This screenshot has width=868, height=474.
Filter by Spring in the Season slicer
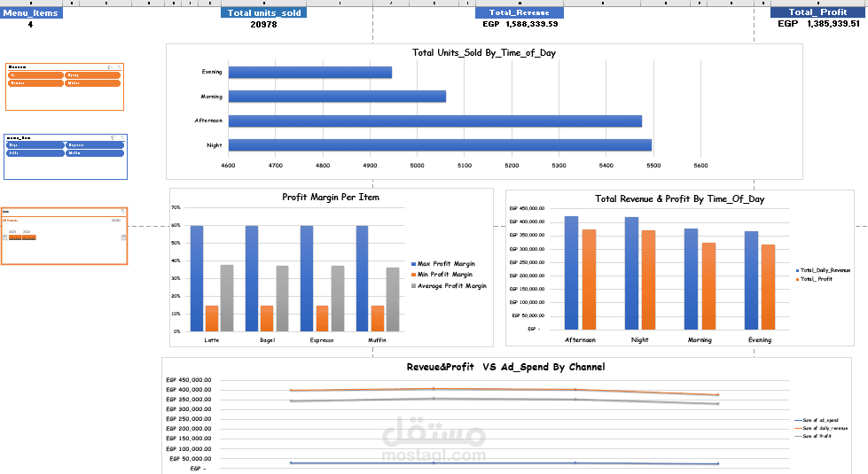tap(92, 75)
